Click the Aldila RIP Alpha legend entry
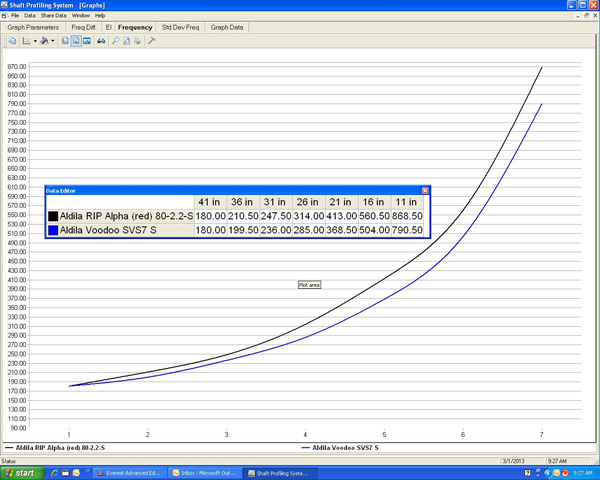This screenshot has width=600, height=480. tap(55, 447)
